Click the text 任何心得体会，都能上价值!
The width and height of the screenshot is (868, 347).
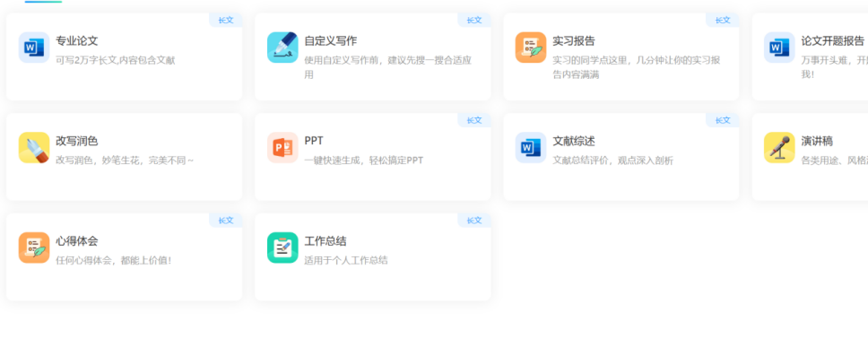[114, 260]
